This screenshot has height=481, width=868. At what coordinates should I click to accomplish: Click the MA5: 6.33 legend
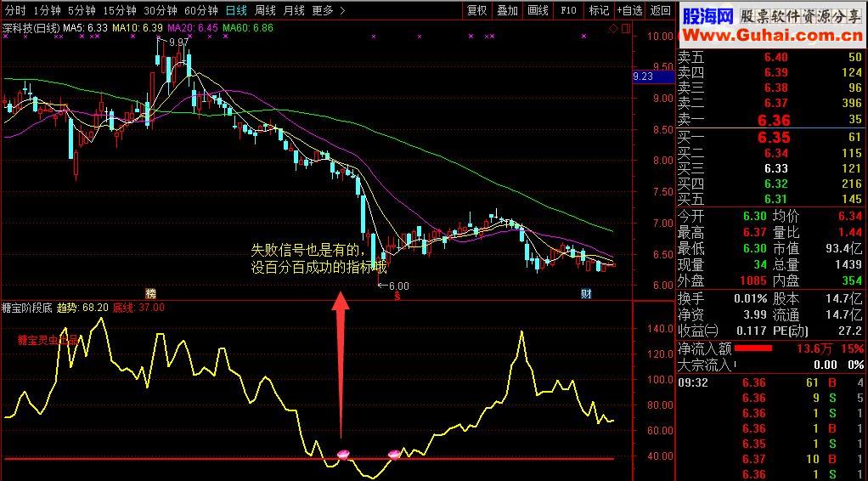[85, 28]
